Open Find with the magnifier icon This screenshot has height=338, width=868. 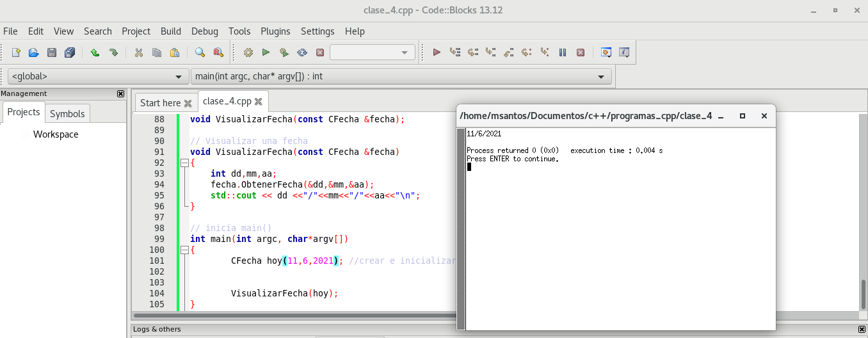(200, 52)
